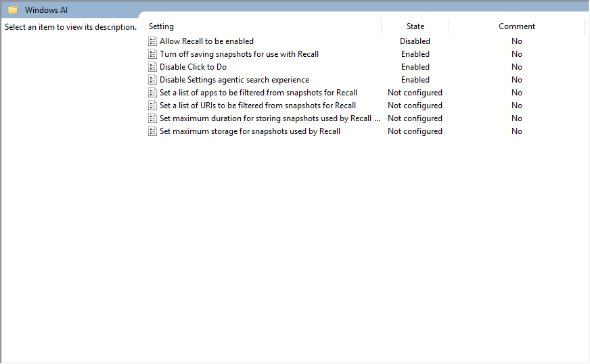Screen dimensions: 590x364
Task: Select Disable Settings agentic search experience
Action: pos(234,80)
